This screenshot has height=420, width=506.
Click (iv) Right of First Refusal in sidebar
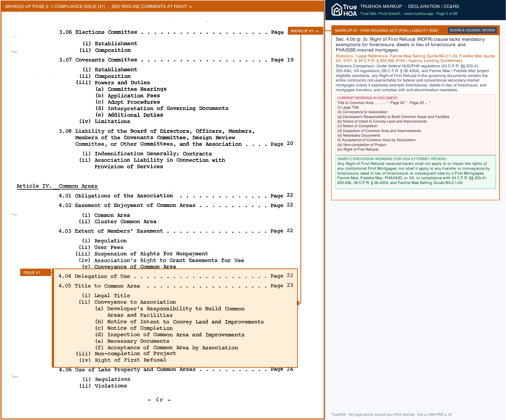point(358,149)
